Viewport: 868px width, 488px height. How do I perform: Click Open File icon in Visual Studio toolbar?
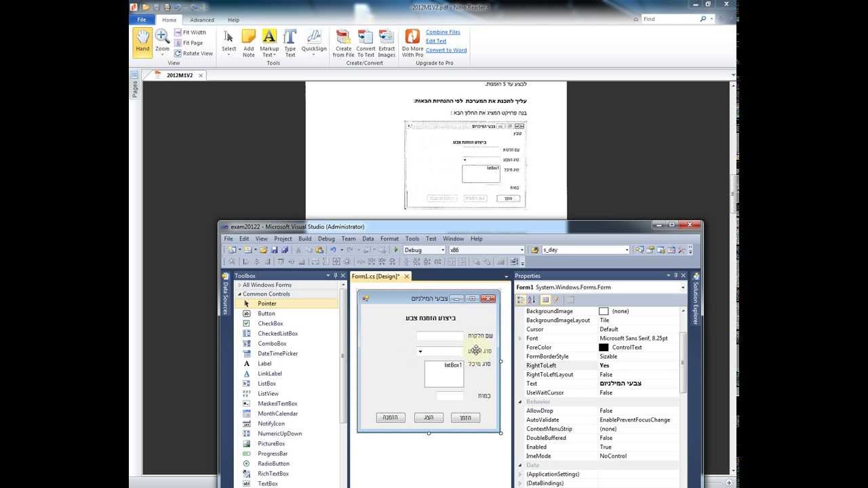coord(263,250)
